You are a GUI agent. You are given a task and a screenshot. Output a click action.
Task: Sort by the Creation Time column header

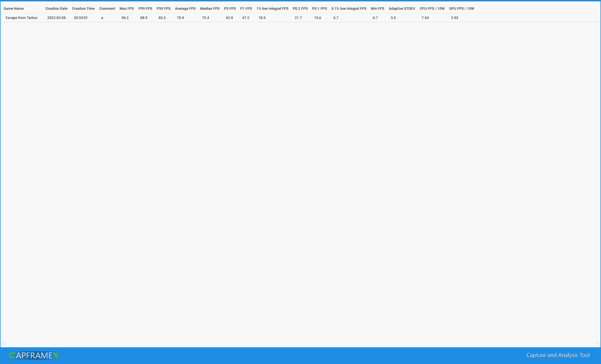click(83, 9)
